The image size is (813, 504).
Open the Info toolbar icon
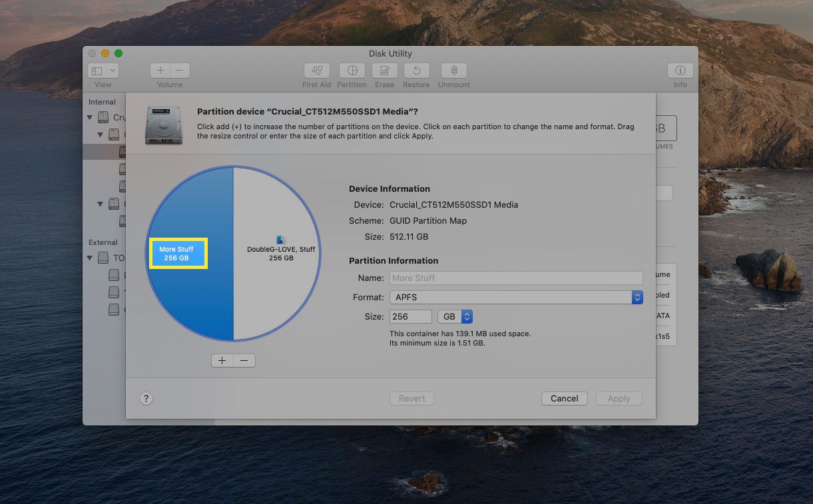coord(680,71)
